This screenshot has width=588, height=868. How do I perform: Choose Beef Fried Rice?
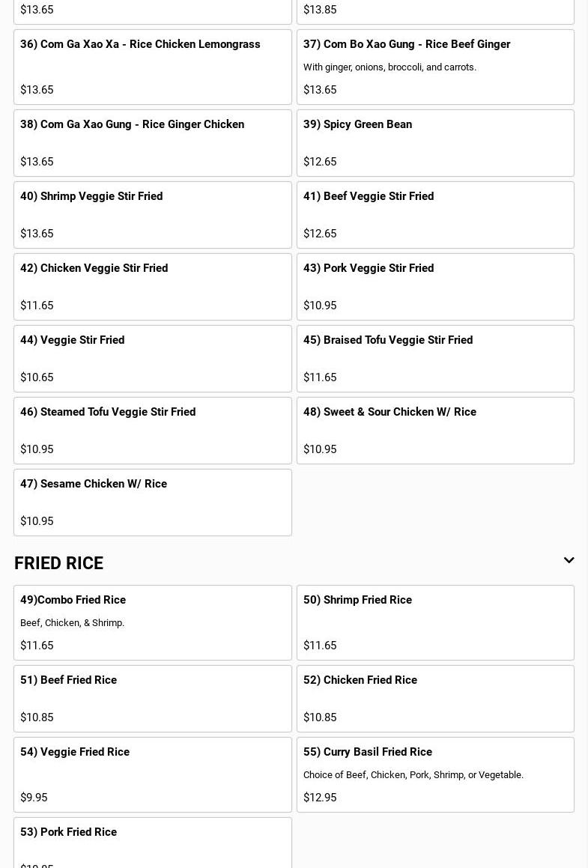click(152, 698)
